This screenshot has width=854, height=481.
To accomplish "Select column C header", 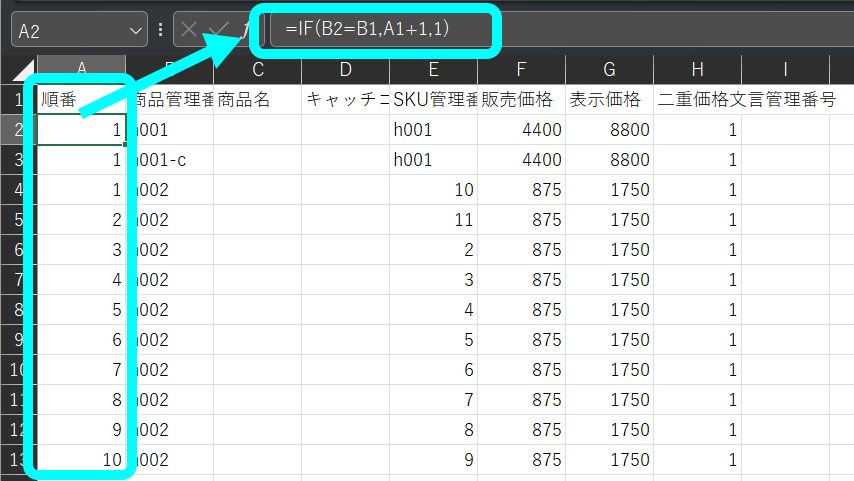I will [x=258, y=70].
